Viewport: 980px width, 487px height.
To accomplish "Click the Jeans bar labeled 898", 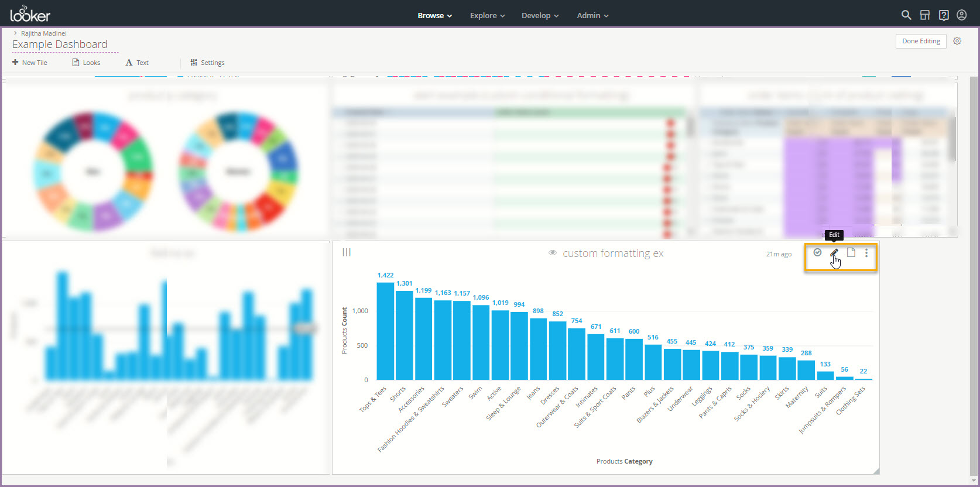I will click(x=538, y=349).
